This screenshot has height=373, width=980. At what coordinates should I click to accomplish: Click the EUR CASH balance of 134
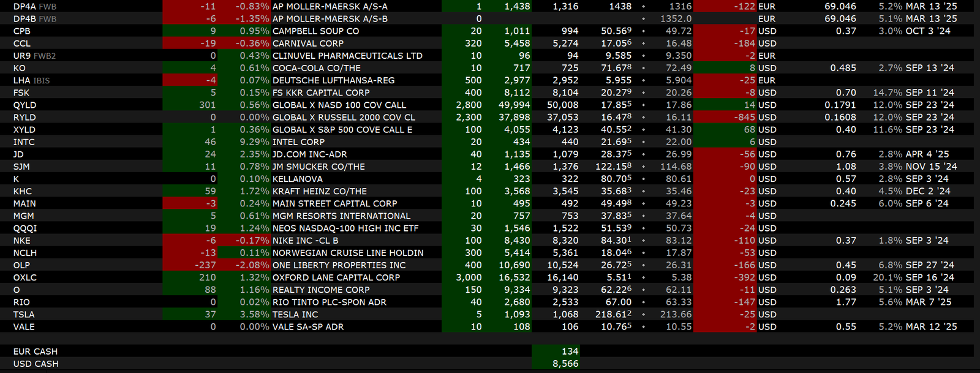coord(569,351)
